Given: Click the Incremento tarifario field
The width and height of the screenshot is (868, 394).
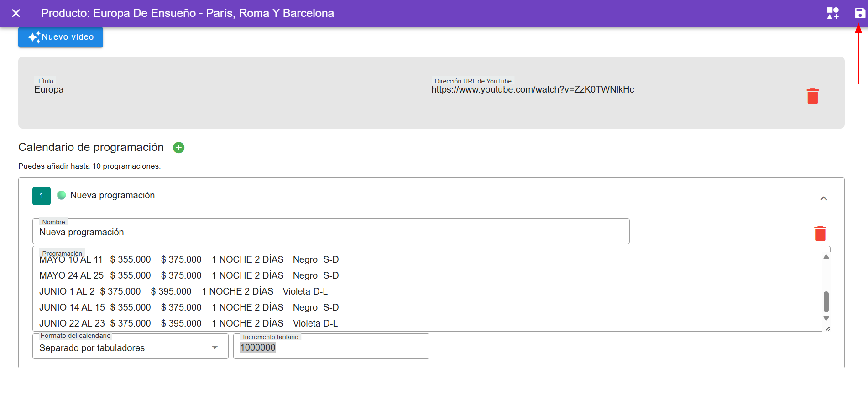Looking at the screenshot, I should [331, 348].
